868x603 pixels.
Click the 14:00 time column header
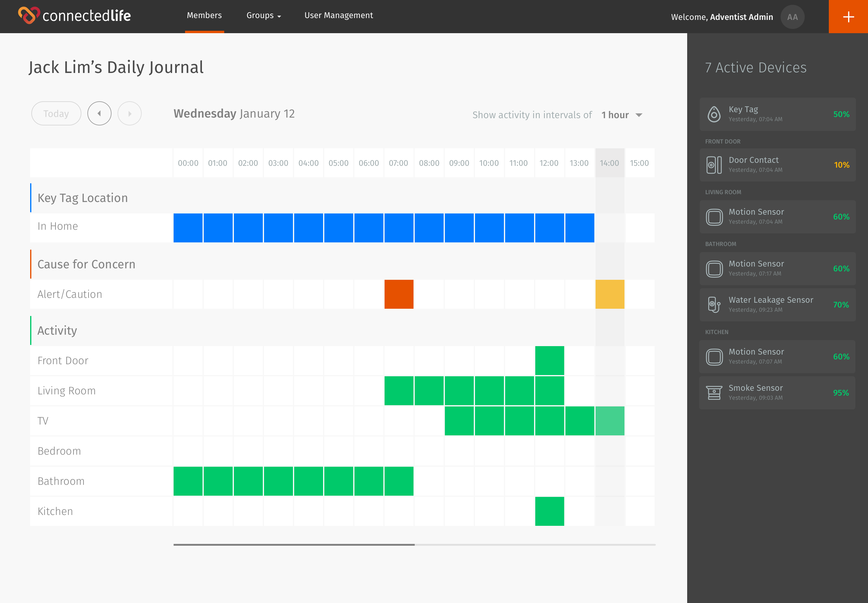tap(610, 163)
